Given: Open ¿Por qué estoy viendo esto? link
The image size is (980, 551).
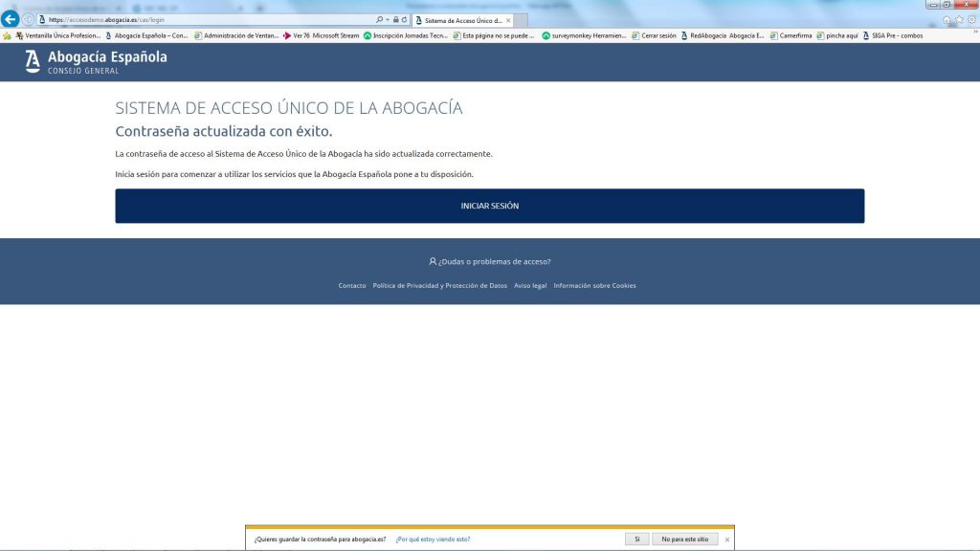Looking at the screenshot, I should (x=433, y=540).
